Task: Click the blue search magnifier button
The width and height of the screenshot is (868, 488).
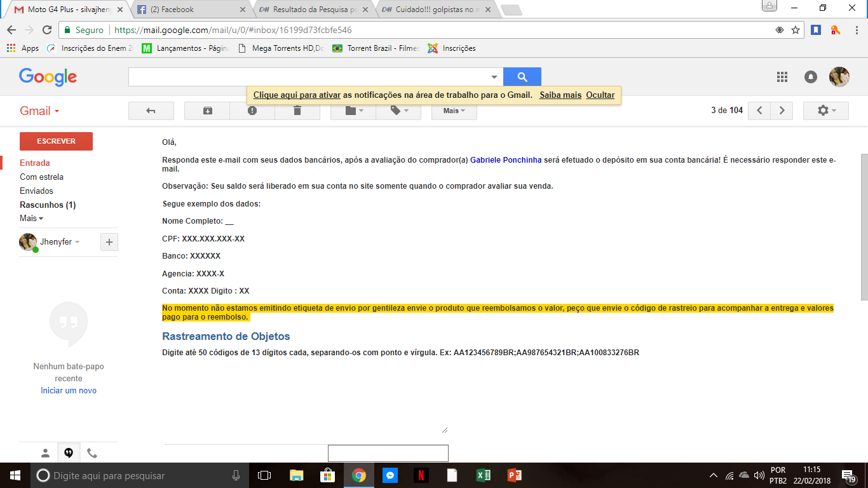Action: [522, 77]
